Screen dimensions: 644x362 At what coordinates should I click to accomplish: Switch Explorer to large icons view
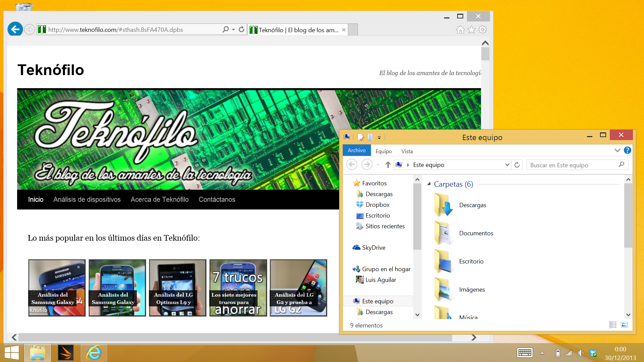coord(624,324)
